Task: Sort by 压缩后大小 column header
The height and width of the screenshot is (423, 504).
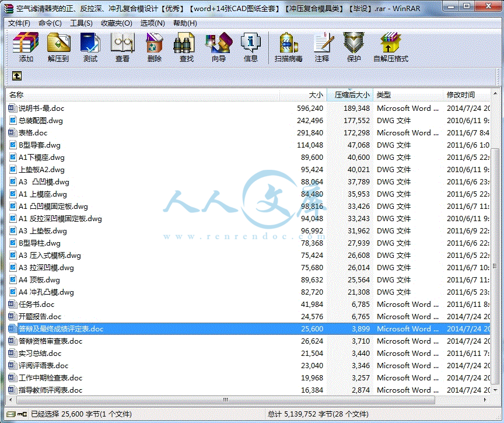Action: pyautogui.click(x=350, y=95)
